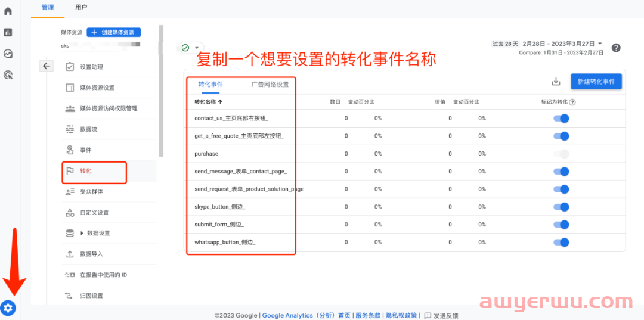Click the 创建媒体资源 button
The width and height of the screenshot is (644, 320).
(x=113, y=32)
